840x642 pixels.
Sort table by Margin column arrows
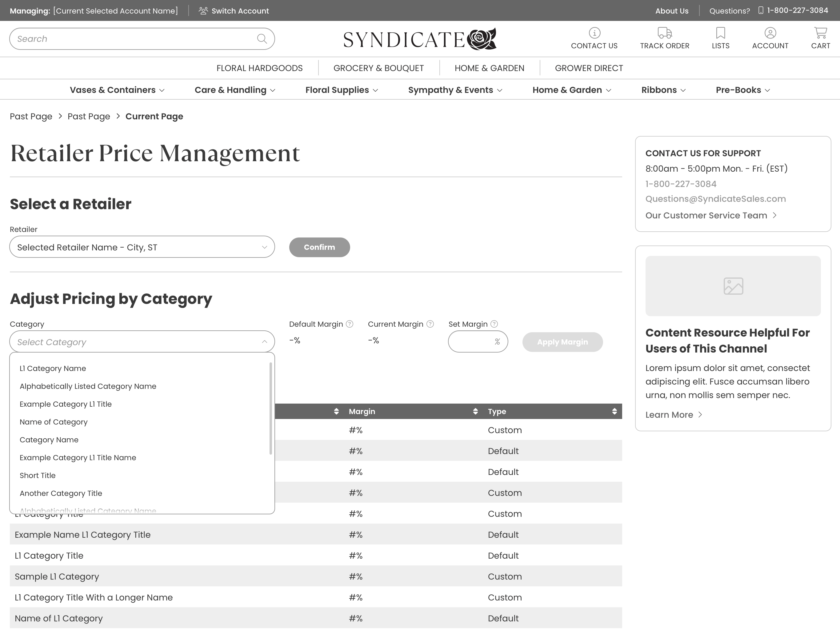coord(475,411)
